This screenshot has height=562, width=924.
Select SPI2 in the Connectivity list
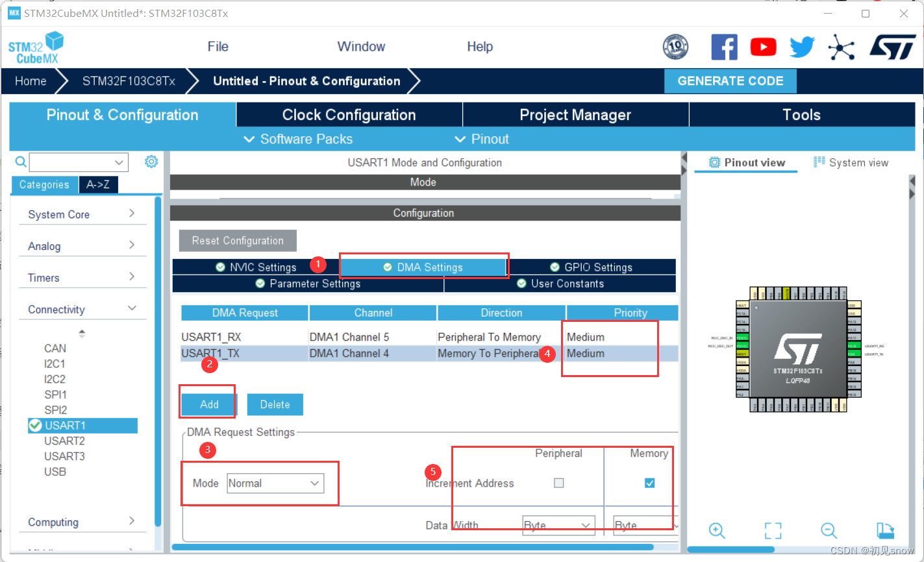click(x=55, y=410)
